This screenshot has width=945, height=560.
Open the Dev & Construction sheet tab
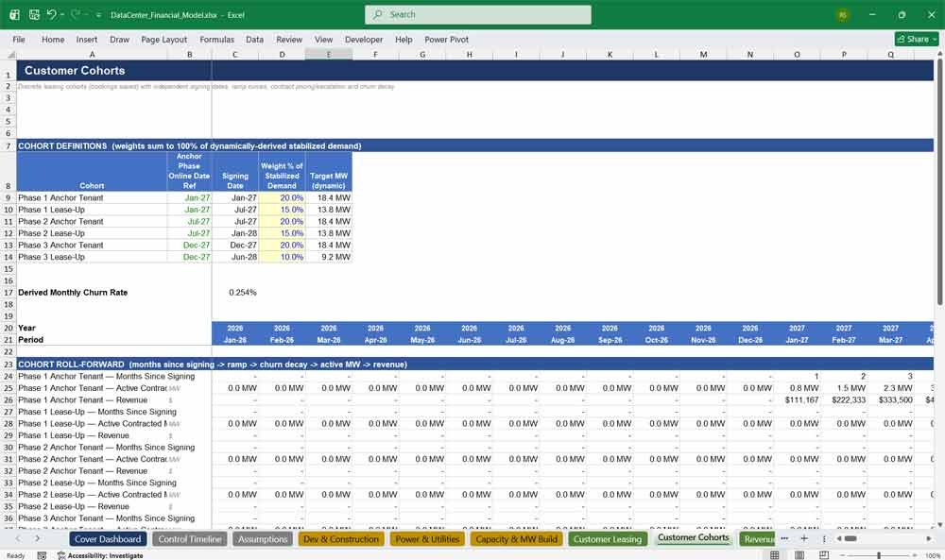coord(341,539)
